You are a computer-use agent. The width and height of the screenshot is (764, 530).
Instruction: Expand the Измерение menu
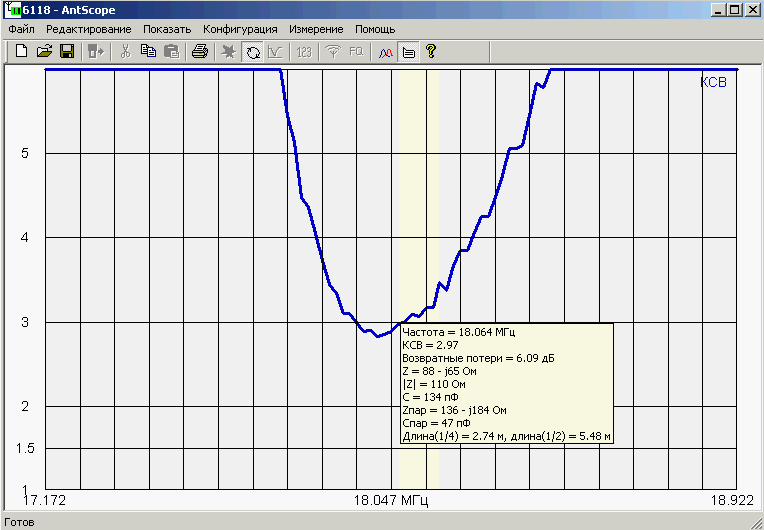click(316, 29)
